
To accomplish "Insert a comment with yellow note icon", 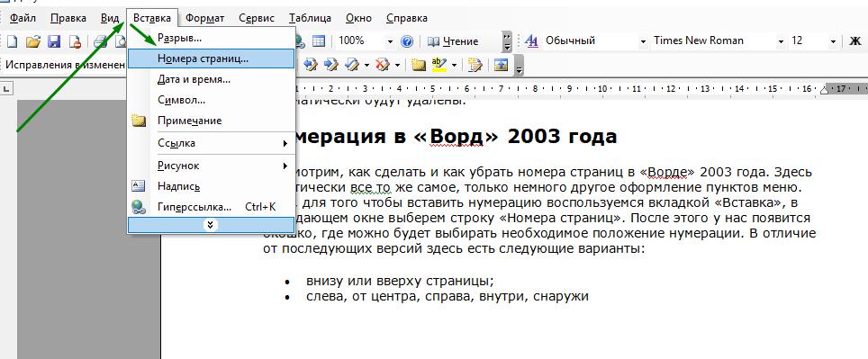I will coord(419,66).
